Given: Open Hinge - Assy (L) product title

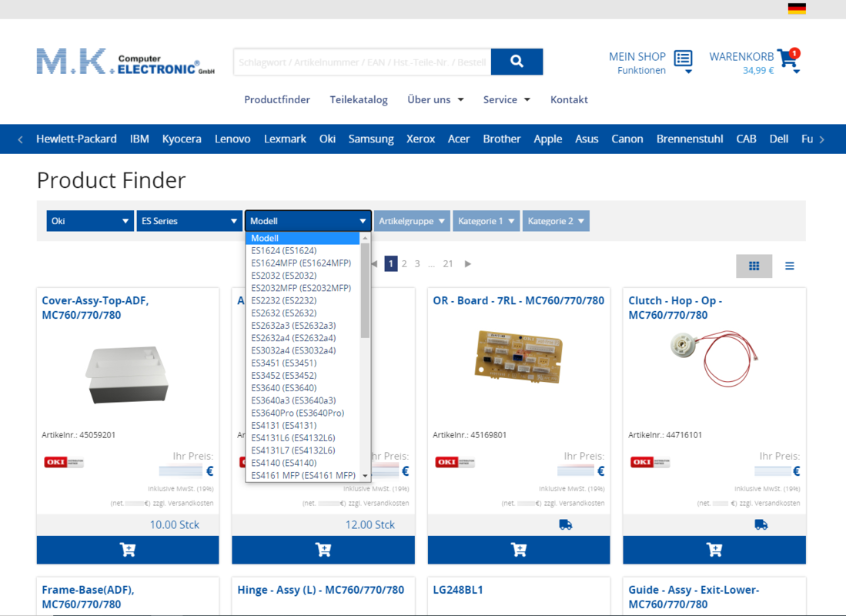Looking at the screenshot, I should pyautogui.click(x=320, y=590).
